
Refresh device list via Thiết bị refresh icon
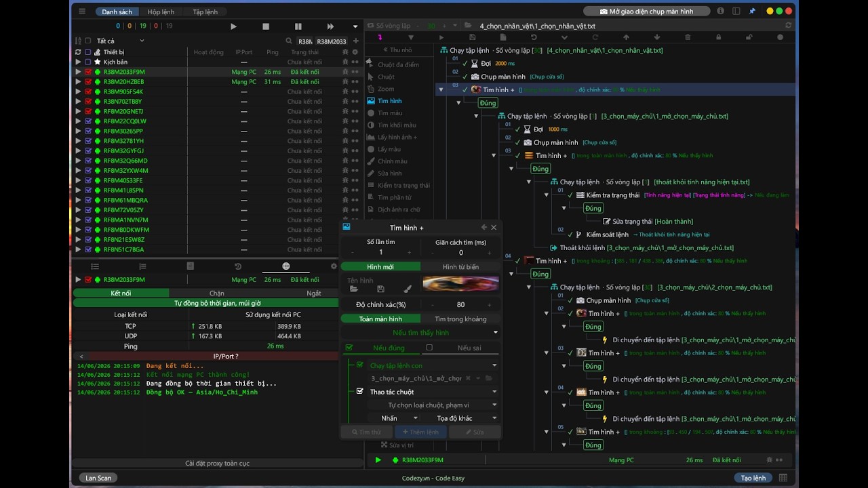tap(78, 52)
